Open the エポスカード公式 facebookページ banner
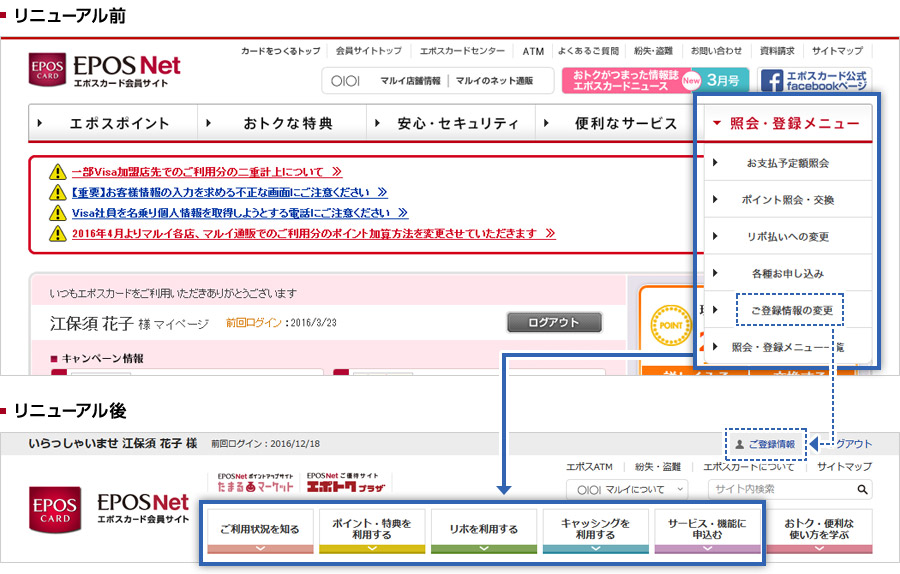 point(814,80)
